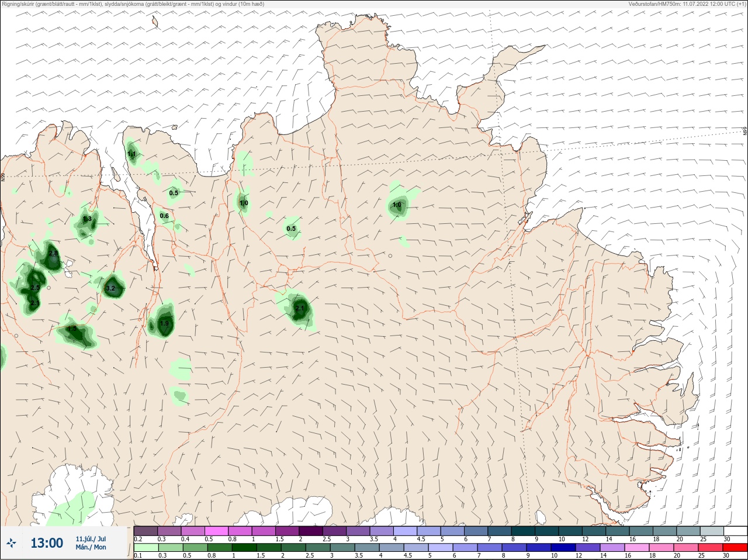
Task: Click the 2.8 precipitation value on the map
Action: click(x=53, y=253)
